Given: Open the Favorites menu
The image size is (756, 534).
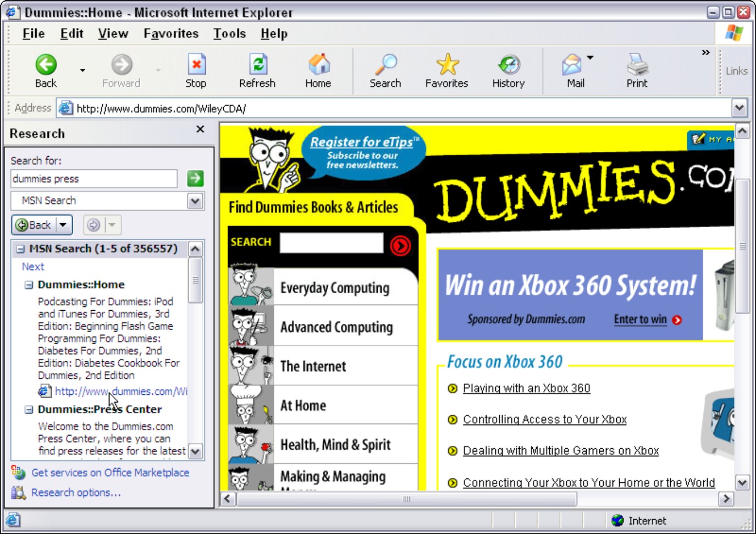Looking at the screenshot, I should point(171,34).
